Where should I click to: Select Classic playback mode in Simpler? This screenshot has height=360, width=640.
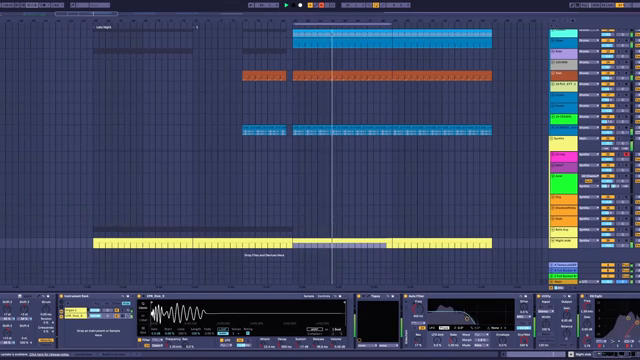click(143, 305)
